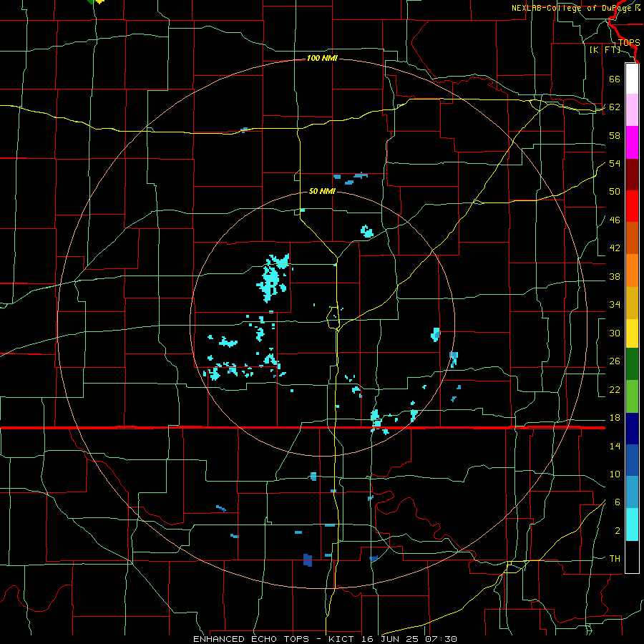Click the 46 legend value

(615, 220)
